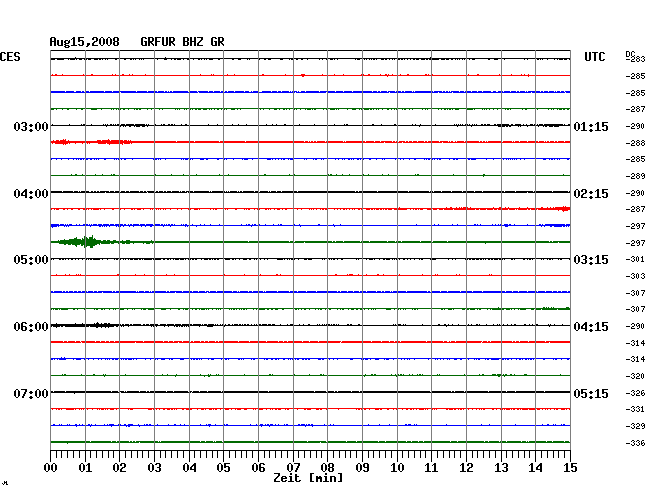This screenshot has height=494, width=650.
Task: Click minute 15 on the time axis
Action: pos(570,468)
